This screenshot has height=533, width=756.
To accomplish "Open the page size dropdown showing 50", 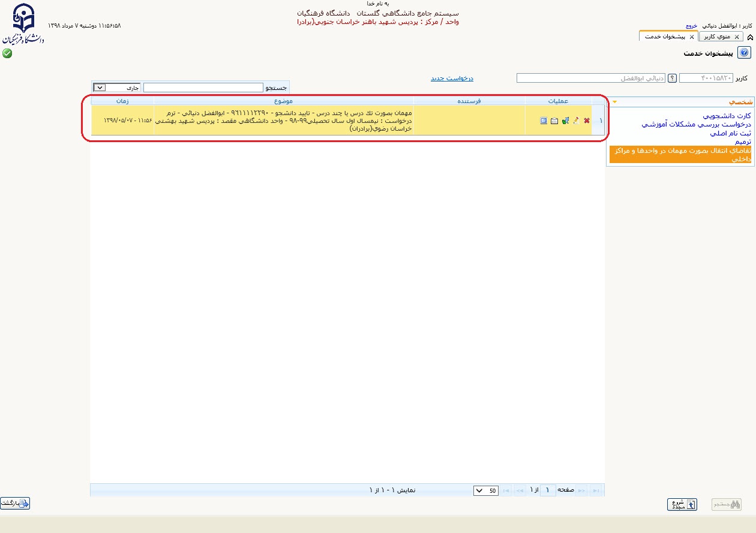I will point(485,490).
